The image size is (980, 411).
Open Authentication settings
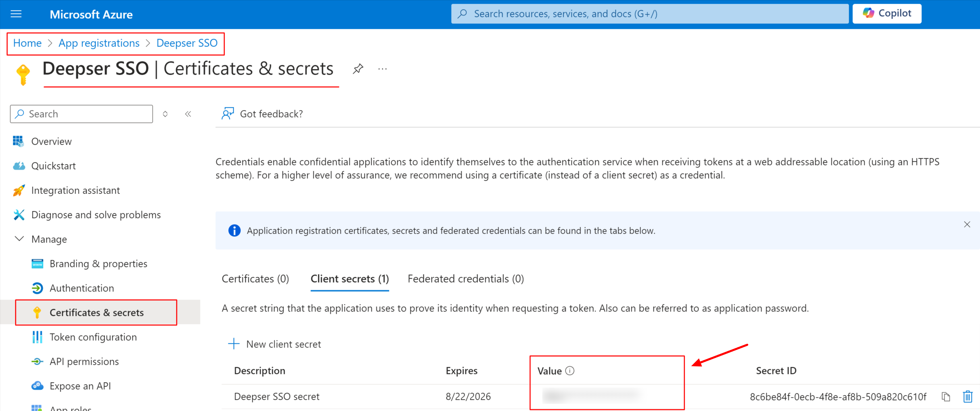[82, 288]
